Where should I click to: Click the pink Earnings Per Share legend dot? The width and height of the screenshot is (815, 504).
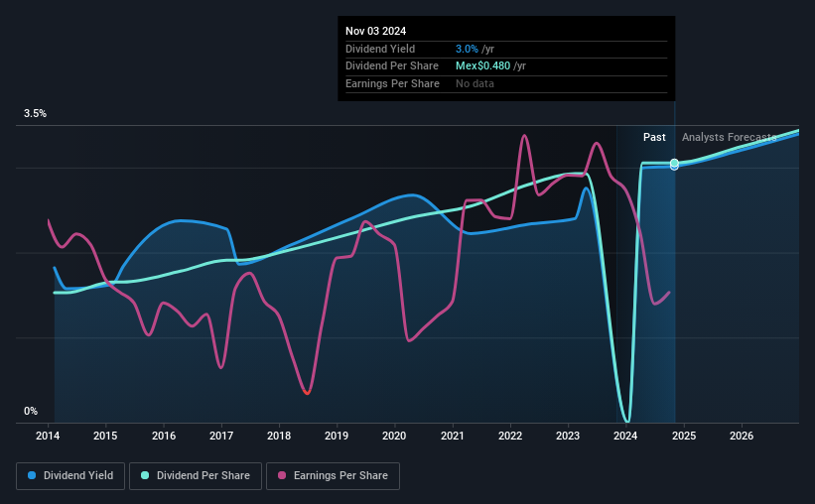tap(282, 475)
